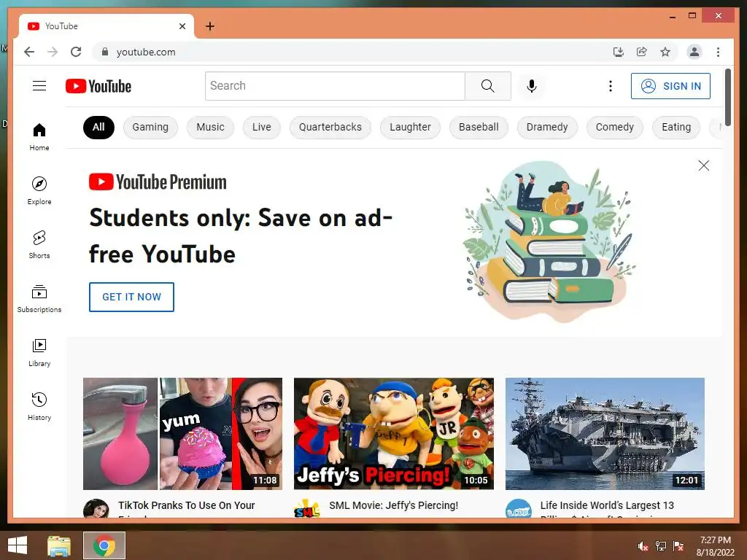The height and width of the screenshot is (560, 747).
Task: Click the taskbar clock 7:27 PM
Action: pyautogui.click(x=715, y=540)
